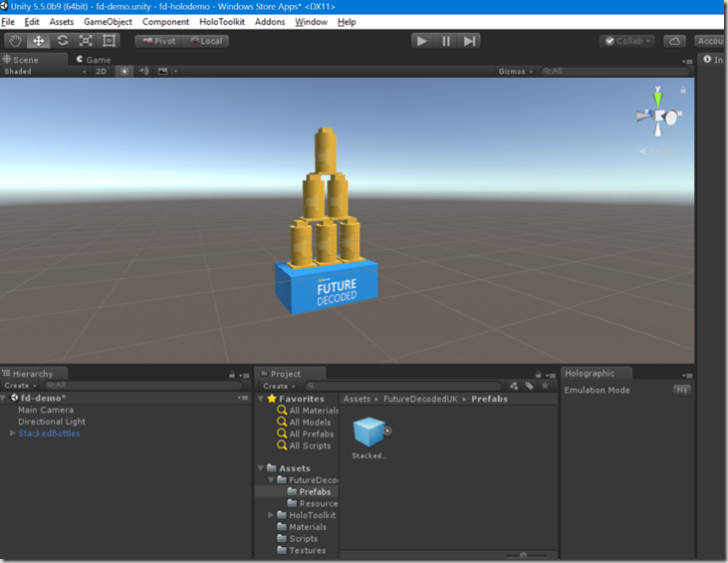Open the Addons menu
The height and width of the screenshot is (563, 728).
[270, 22]
